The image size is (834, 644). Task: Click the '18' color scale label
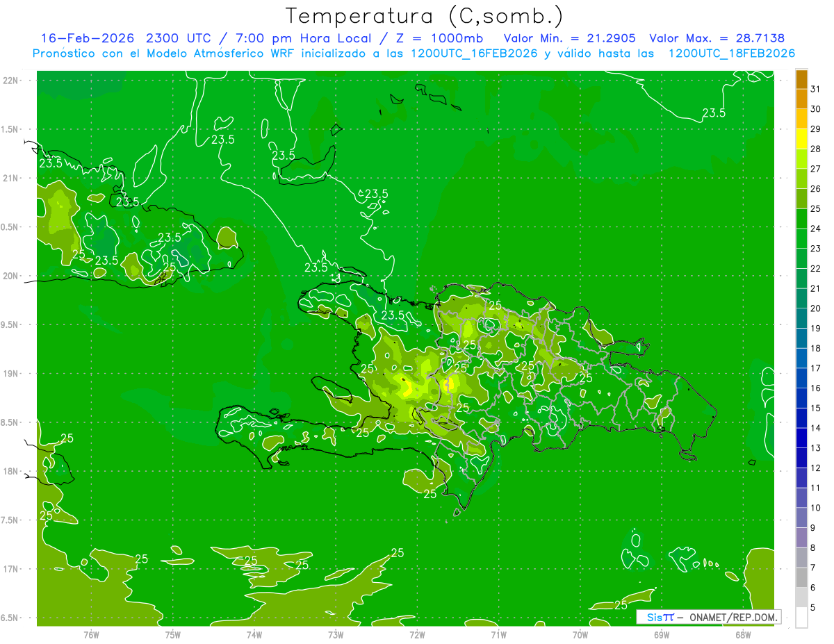815,348
